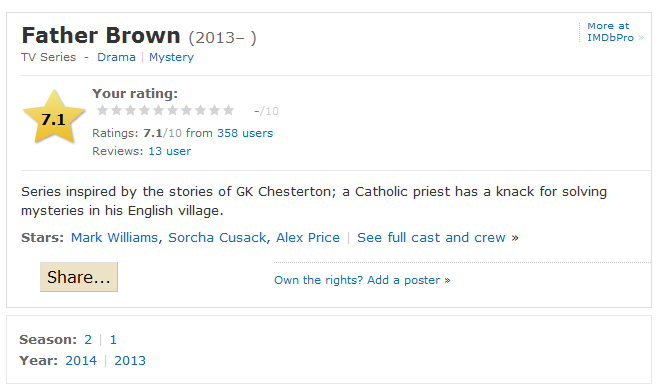Rate the show five stars

pyautogui.click(x=159, y=110)
